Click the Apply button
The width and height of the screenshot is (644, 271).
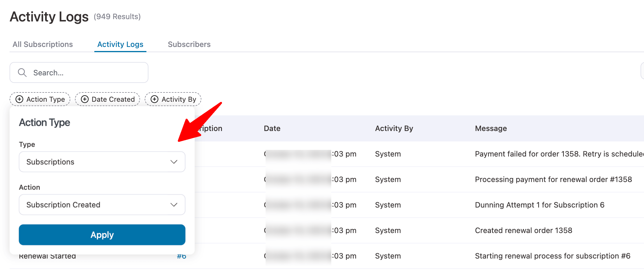(x=102, y=235)
